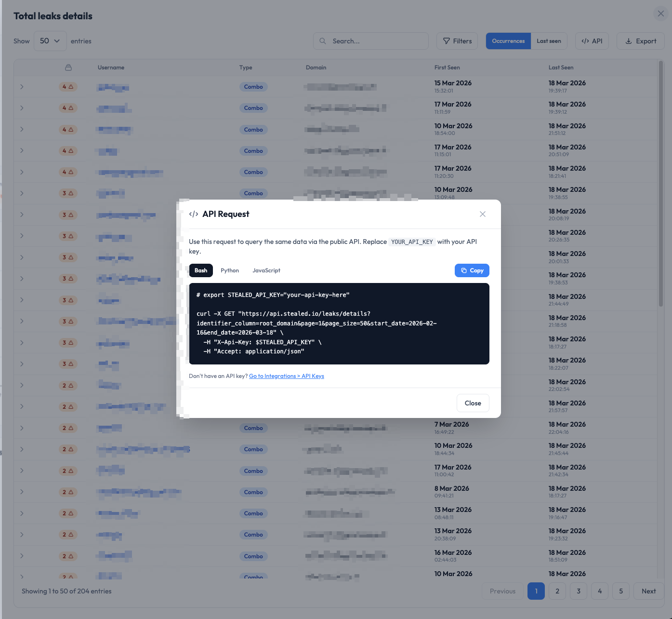Open the API button in toolbar
This screenshot has height=619, width=672.
[592, 41]
